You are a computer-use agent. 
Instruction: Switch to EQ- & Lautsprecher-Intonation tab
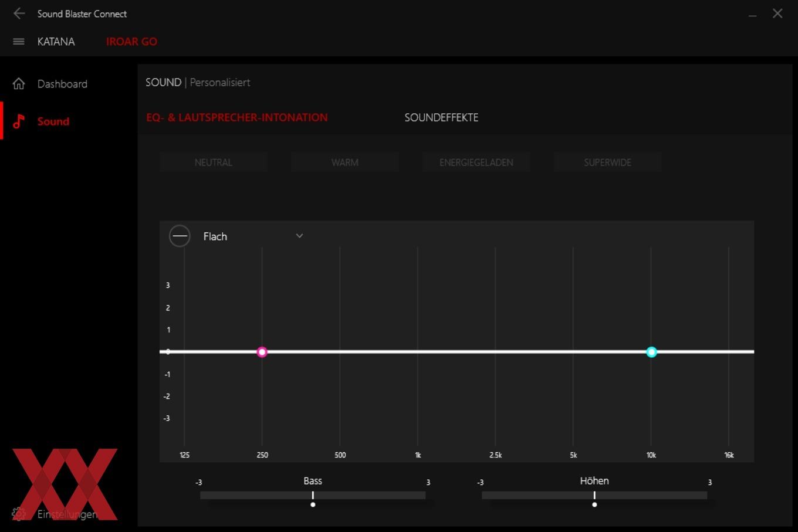click(237, 117)
